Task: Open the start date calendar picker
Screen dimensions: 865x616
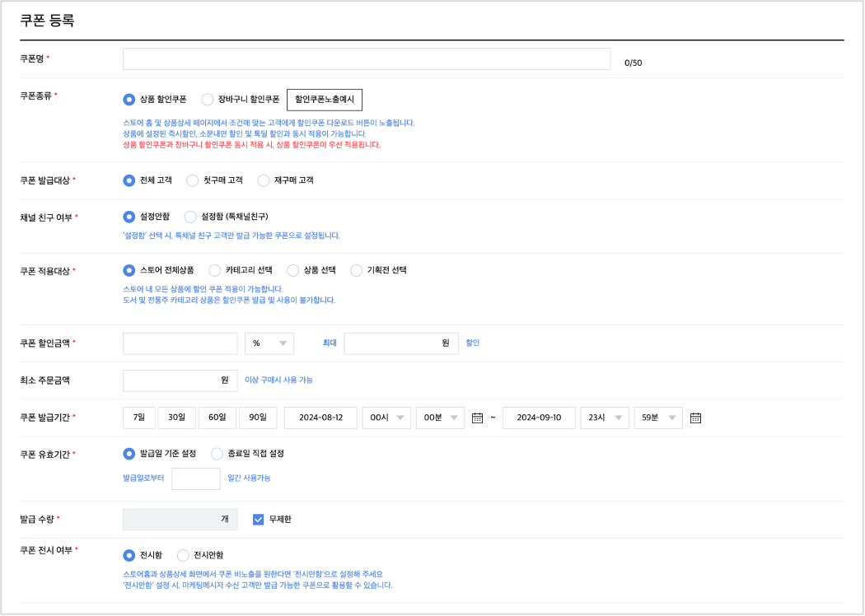Action: (x=477, y=418)
